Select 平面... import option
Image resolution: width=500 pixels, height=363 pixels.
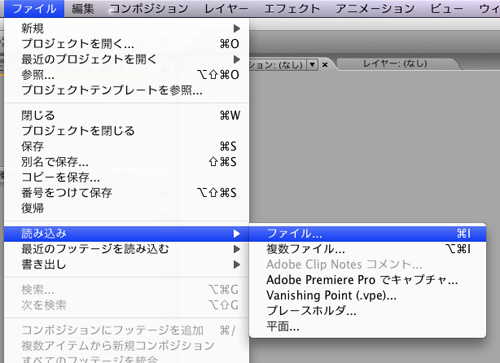(368, 326)
